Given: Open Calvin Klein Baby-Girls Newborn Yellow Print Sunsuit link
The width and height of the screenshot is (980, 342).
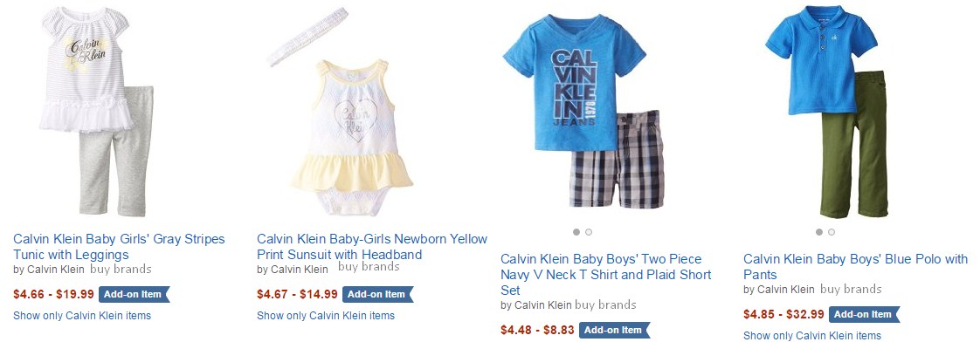Looking at the screenshot, I should click(372, 247).
